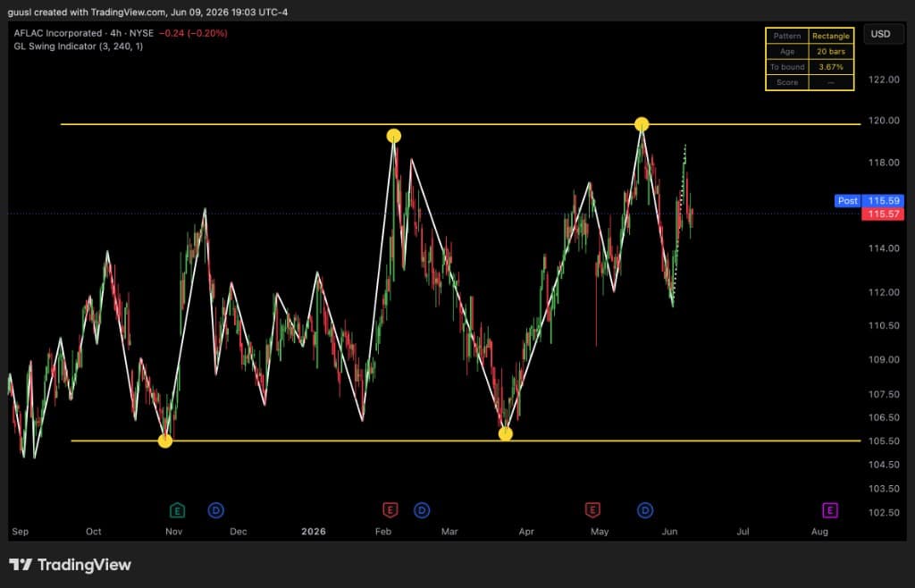Screen dimensions: 915x588
Task: Click the 120.00 price axis label
Action: click(884, 120)
